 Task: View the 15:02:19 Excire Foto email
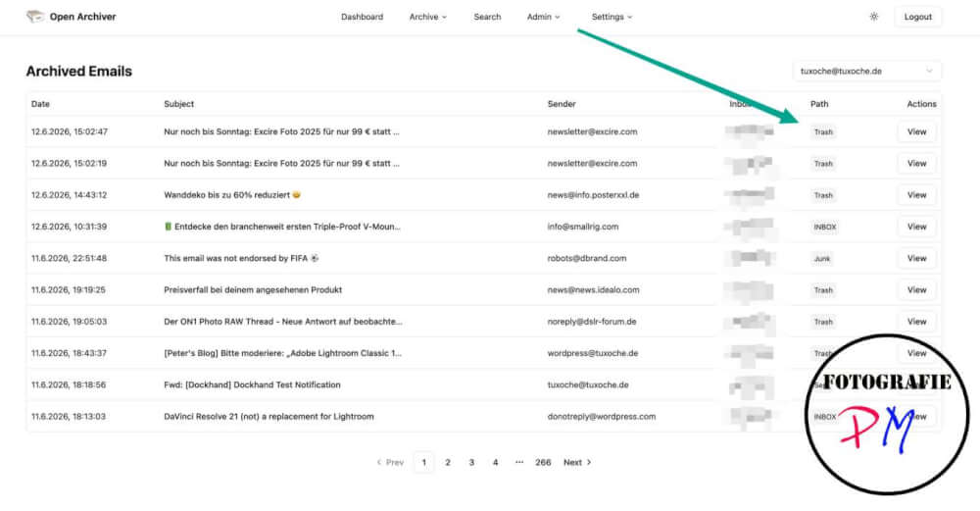coord(916,163)
